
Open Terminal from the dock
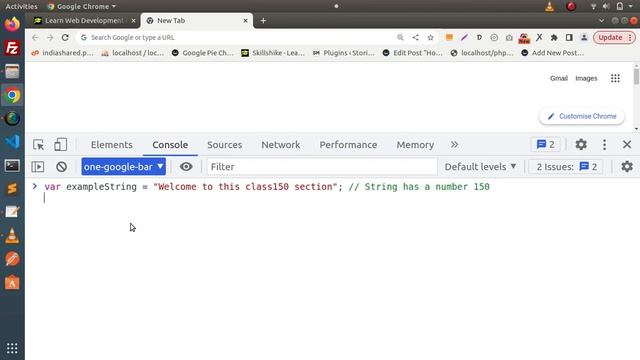(12, 165)
